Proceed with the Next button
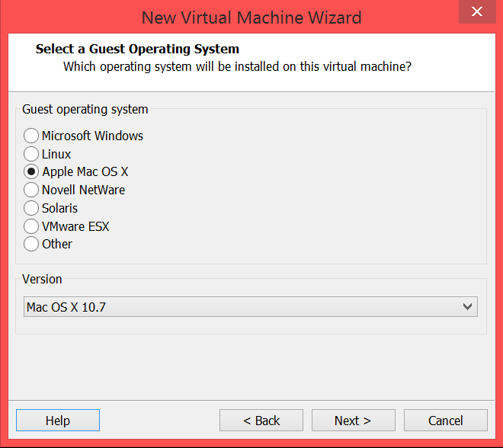Screen dimensions: 503x448 [x=353, y=421]
